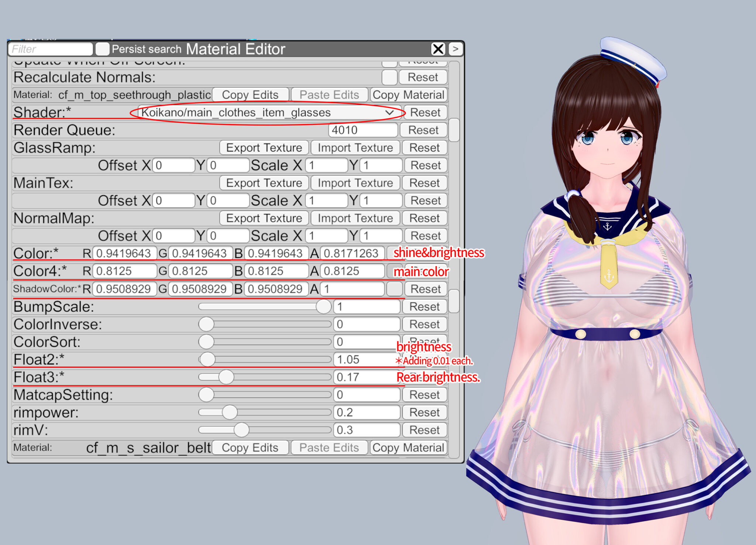Screen dimensions: 756x545
Task: Import a texture for the NormalMap
Action: 355,218
